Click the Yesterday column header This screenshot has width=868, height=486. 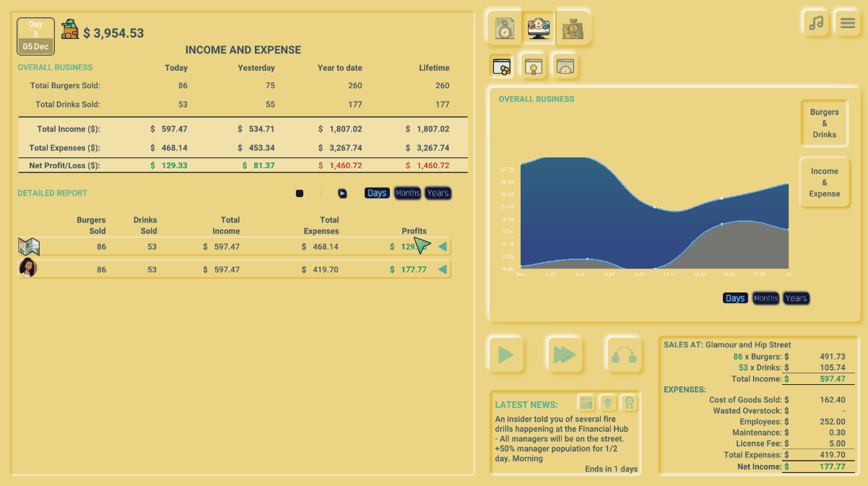pyautogui.click(x=256, y=68)
